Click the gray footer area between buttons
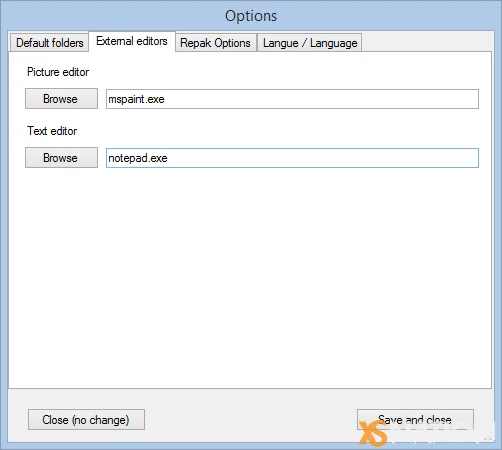The width and height of the screenshot is (502, 450). (251, 420)
